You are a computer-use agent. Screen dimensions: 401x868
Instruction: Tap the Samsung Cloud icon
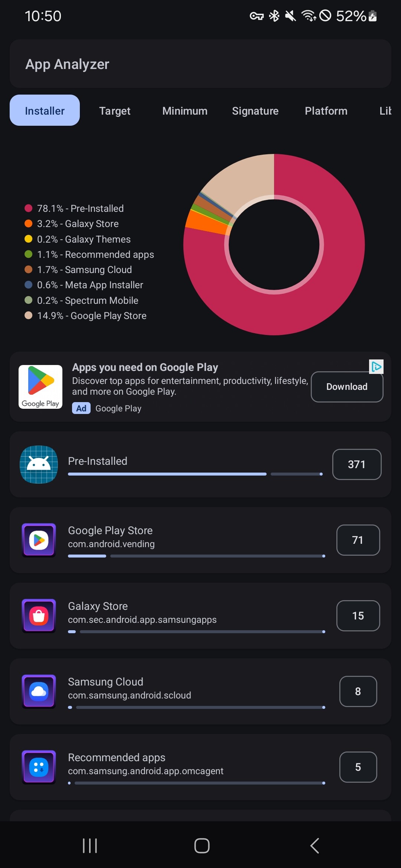(39, 691)
